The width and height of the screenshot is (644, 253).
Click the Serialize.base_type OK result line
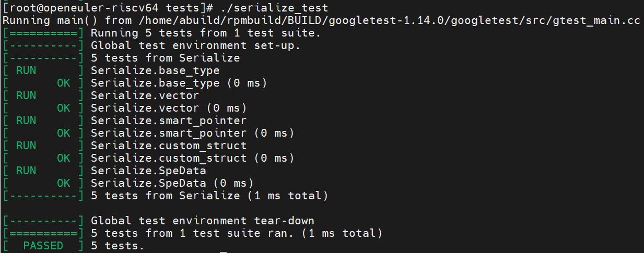click(135, 83)
